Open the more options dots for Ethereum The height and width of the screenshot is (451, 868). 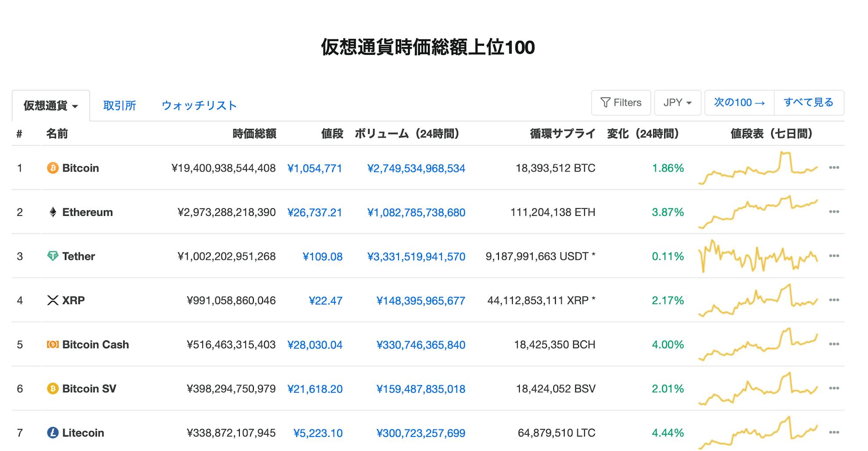coord(834,212)
